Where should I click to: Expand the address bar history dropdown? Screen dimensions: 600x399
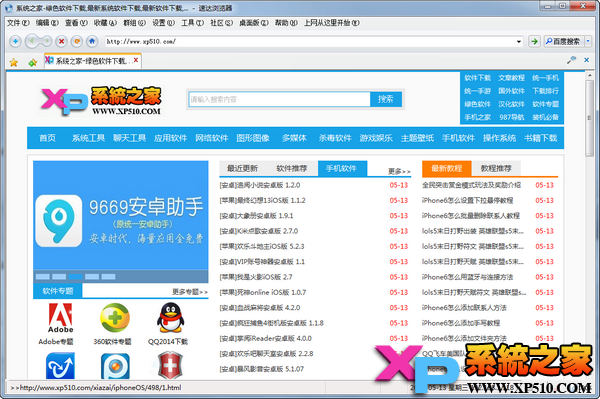click(519, 41)
